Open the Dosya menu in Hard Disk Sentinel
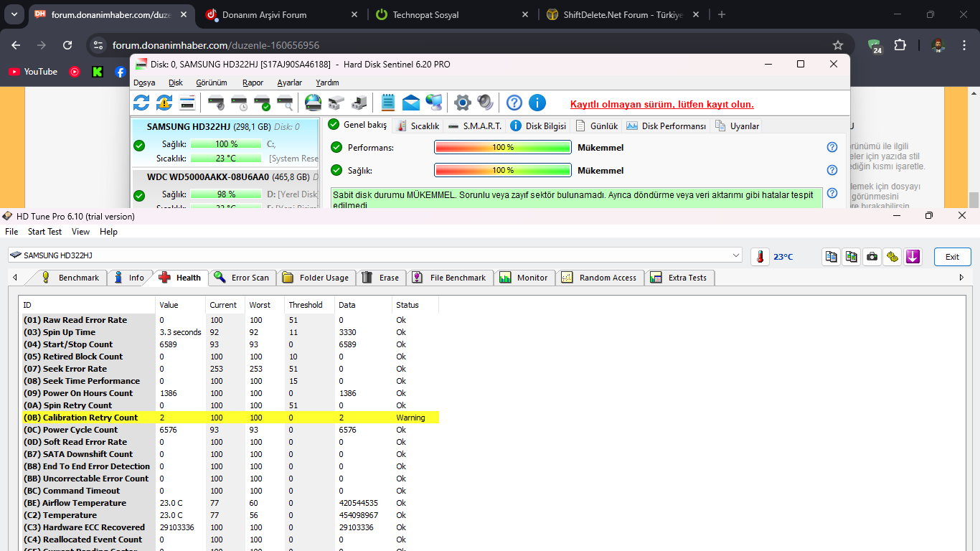980x551 pixels. [x=144, y=83]
